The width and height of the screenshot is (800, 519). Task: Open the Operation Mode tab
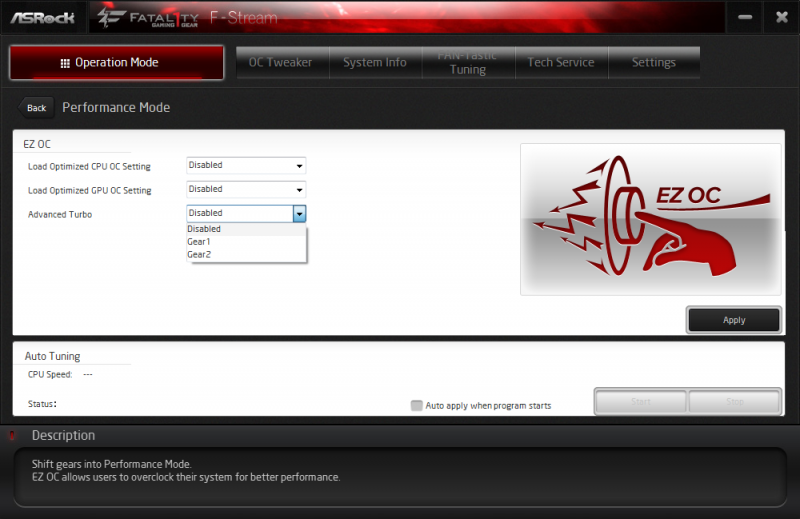(x=116, y=63)
